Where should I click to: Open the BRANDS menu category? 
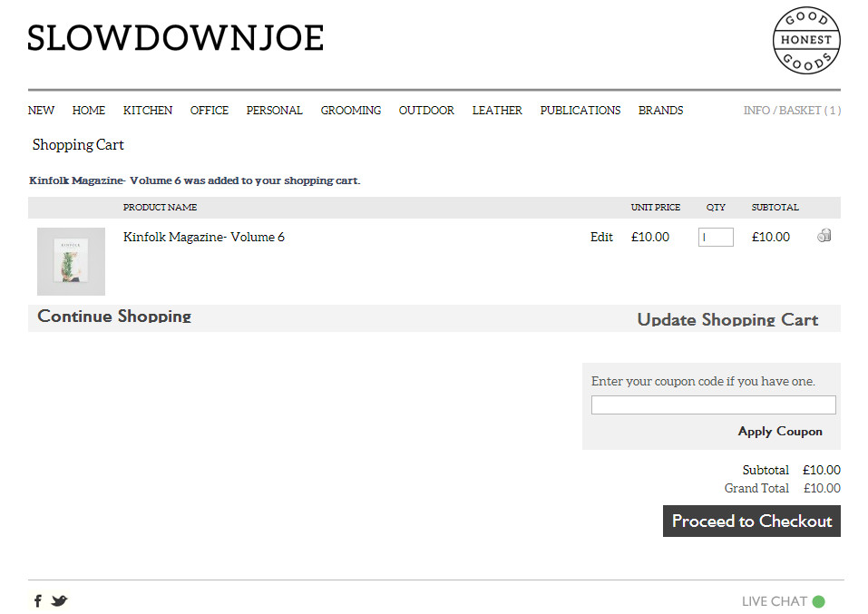coord(661,110)
